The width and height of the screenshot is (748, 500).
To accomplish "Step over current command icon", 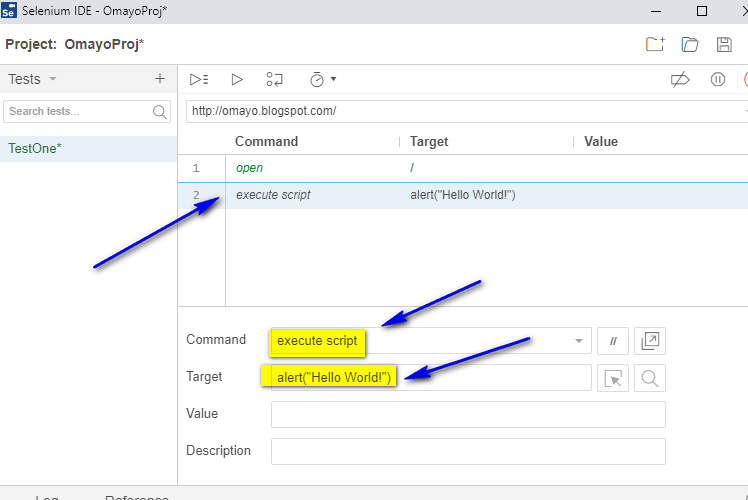I will 275,79.
